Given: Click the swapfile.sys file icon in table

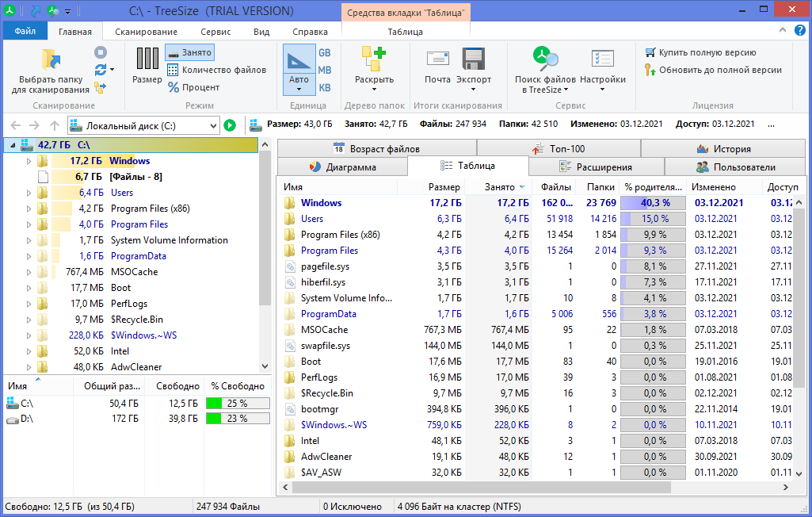Looking at the screenshot, I should pos(290,346).
